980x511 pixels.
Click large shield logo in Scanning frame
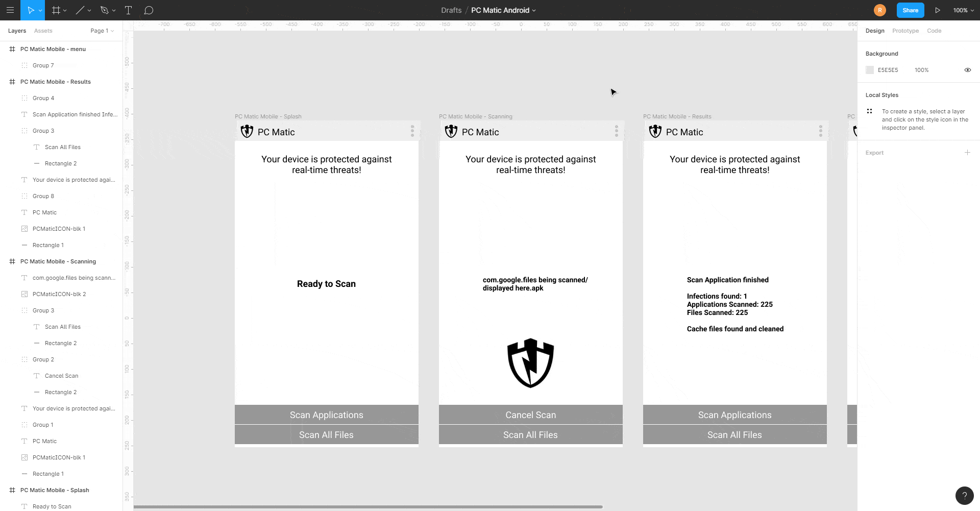[531, 363]
